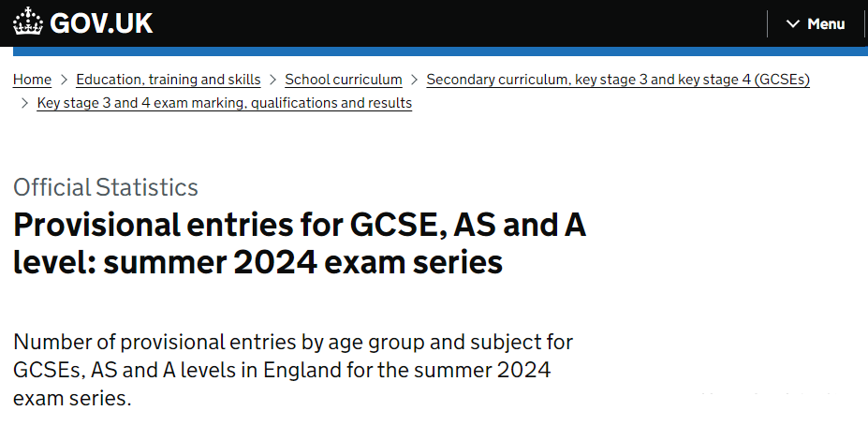Open Key stage 3 and 4 exam marking link

224,104
